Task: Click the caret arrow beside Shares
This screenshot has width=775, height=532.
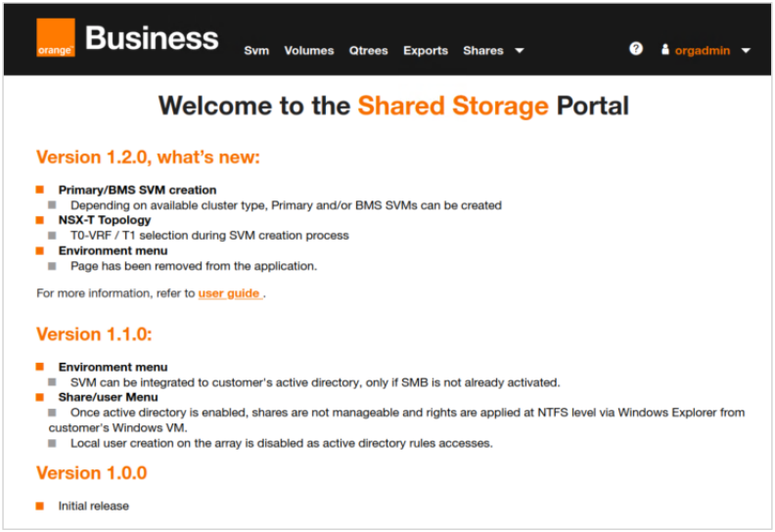Action: [x=520, y=51]
